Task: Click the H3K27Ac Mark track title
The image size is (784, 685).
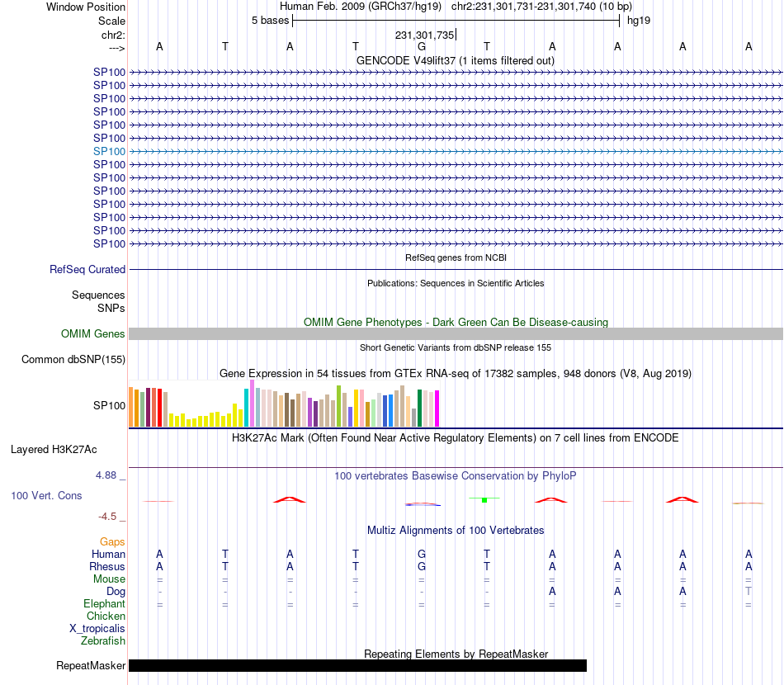Action: pos(455,438)
